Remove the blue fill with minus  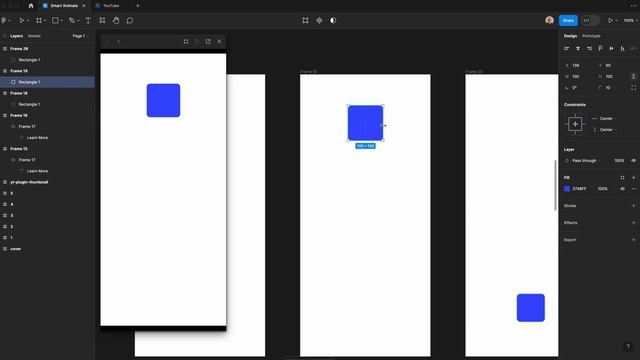[x=633, y=189]
